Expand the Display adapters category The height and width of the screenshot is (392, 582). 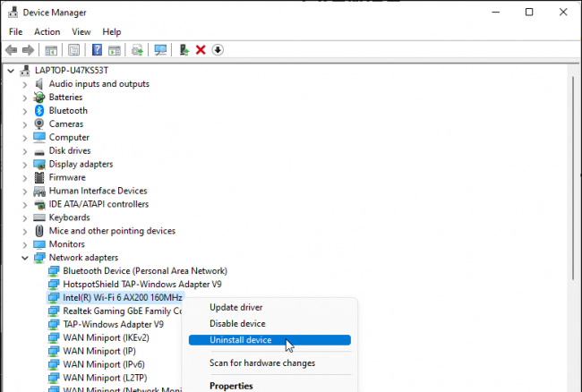pyautogui.click(x=24, y=165)
